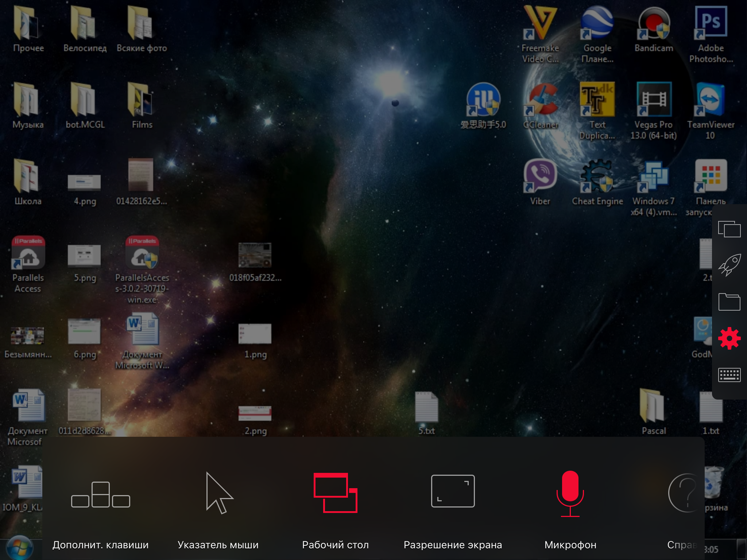Viewport: 747px width, 560px height.
Task: Select the CCleaner desktop shortcut
Action: 541,100
